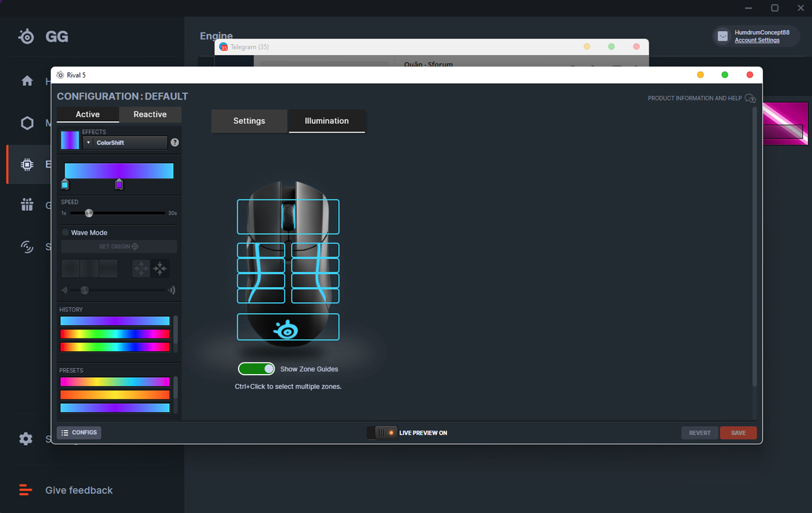This screenshot has height=513, width=812.
Task: Click the Telegram window icon
Action: [223, 47]
